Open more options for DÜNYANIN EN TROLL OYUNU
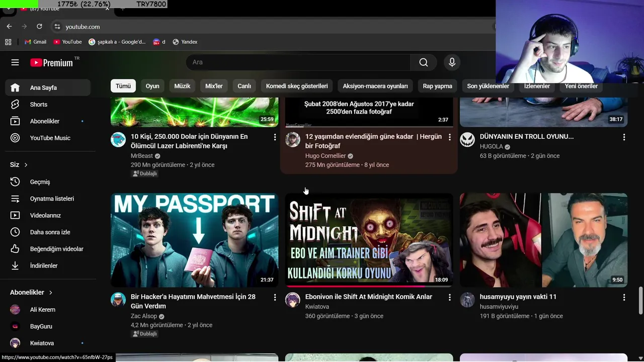 point(624,137)
